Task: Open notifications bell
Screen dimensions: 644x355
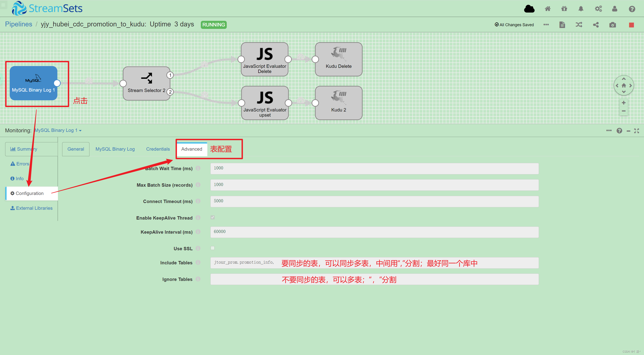Action: click(581, 9)
